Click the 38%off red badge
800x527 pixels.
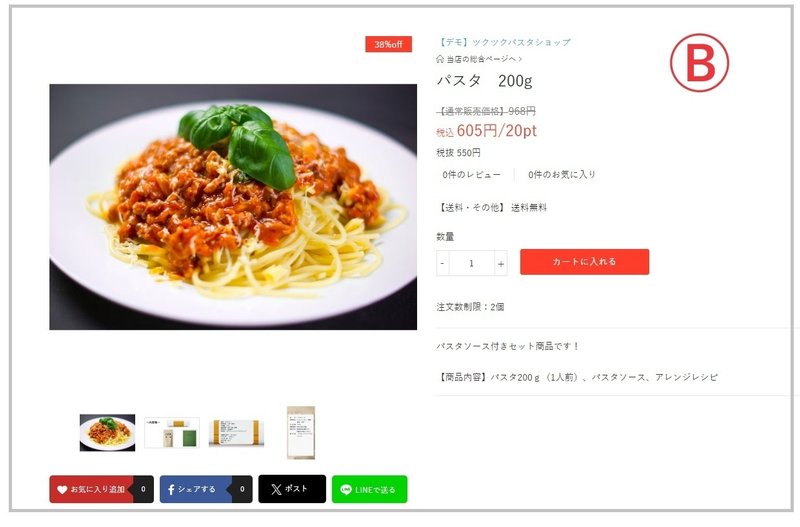tap(388, 44)
